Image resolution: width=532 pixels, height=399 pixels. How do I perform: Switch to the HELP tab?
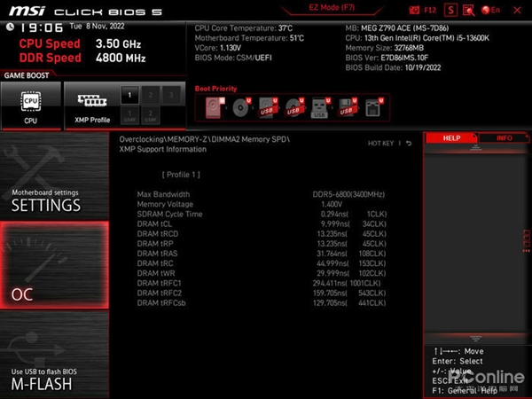pos(451,138)
